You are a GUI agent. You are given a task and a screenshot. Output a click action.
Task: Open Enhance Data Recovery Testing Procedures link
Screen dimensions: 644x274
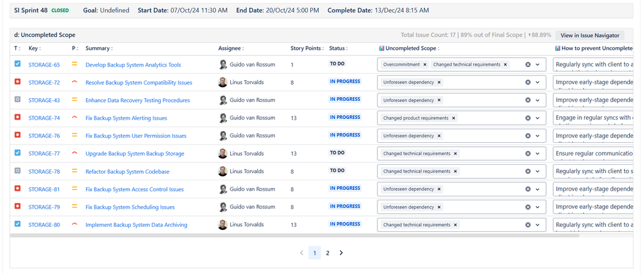coord(137,100)
